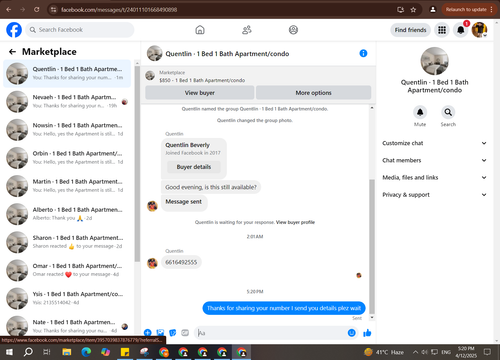The height and width of the screenshot is (360, 500).
Task: Open Sharon conversation in the chat list
Action: click(67, 242)
